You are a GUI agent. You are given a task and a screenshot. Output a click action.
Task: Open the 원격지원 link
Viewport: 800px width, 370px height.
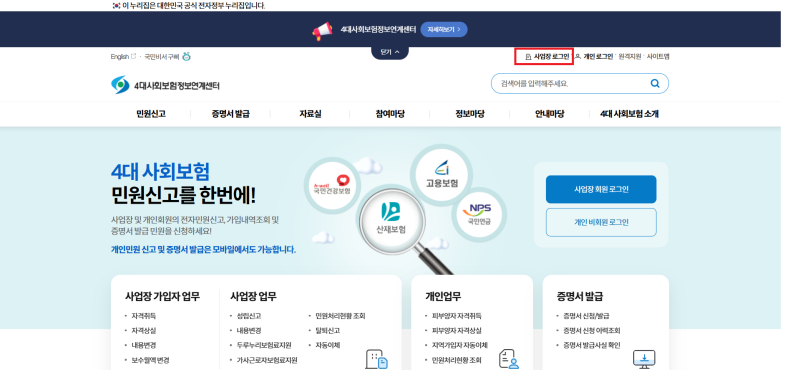click(630, 57)
